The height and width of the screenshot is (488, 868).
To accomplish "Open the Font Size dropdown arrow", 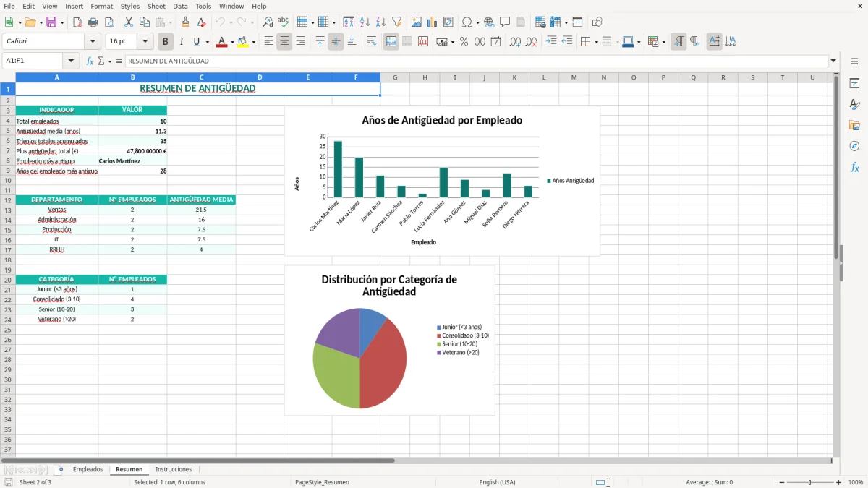I will coord(145,42).
